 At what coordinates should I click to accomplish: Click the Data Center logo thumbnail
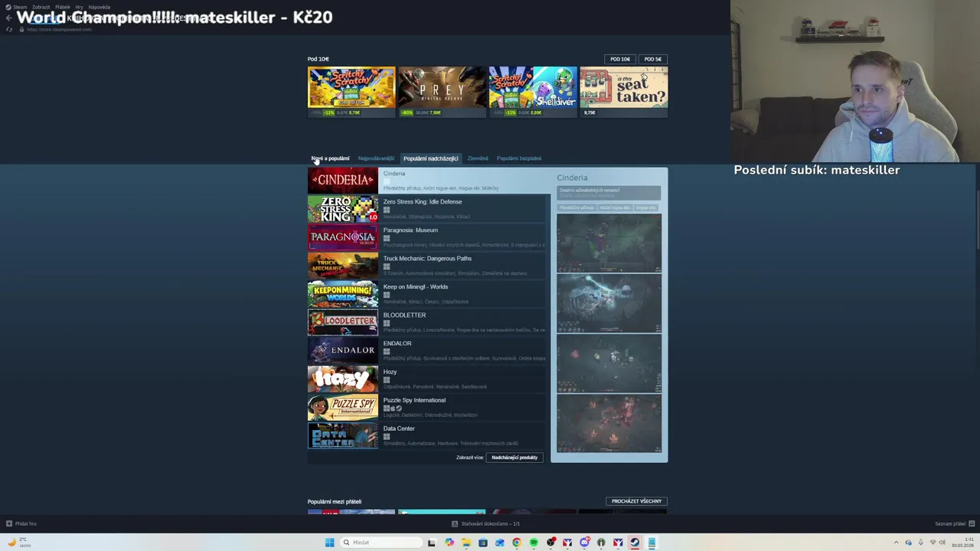coord(343,435)
